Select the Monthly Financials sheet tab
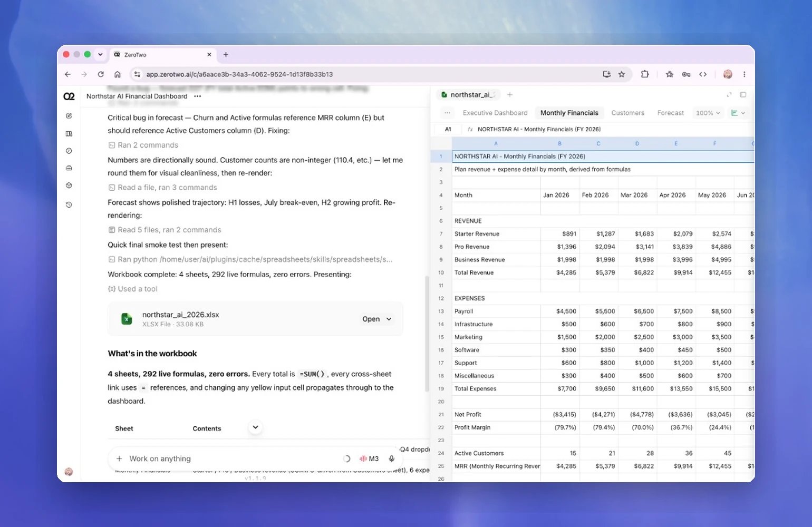This screenshot has height=527, width=812. 569,113
